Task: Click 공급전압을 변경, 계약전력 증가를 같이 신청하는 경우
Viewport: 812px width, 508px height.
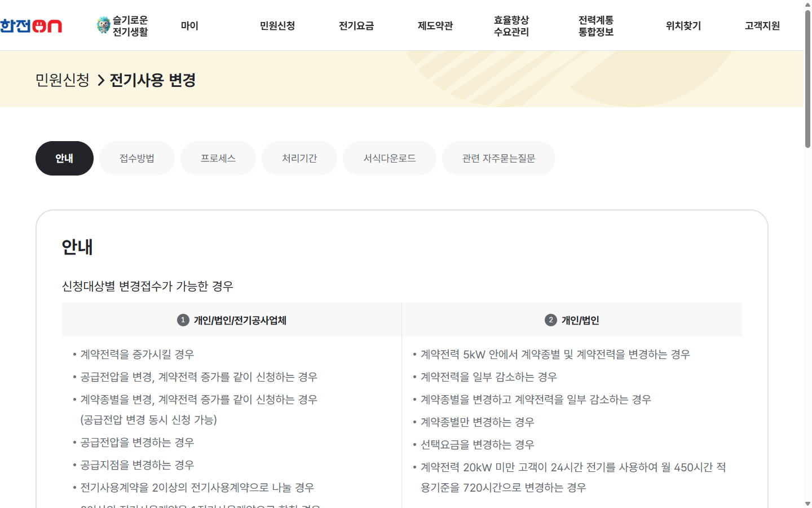Action: tap(199, 377)
